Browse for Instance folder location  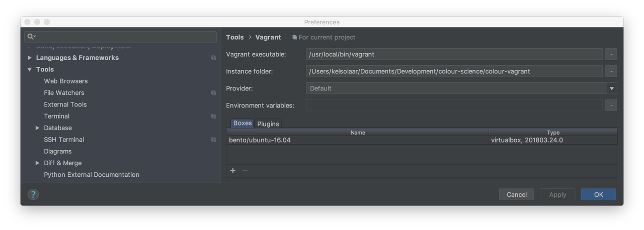pos(611,71)
